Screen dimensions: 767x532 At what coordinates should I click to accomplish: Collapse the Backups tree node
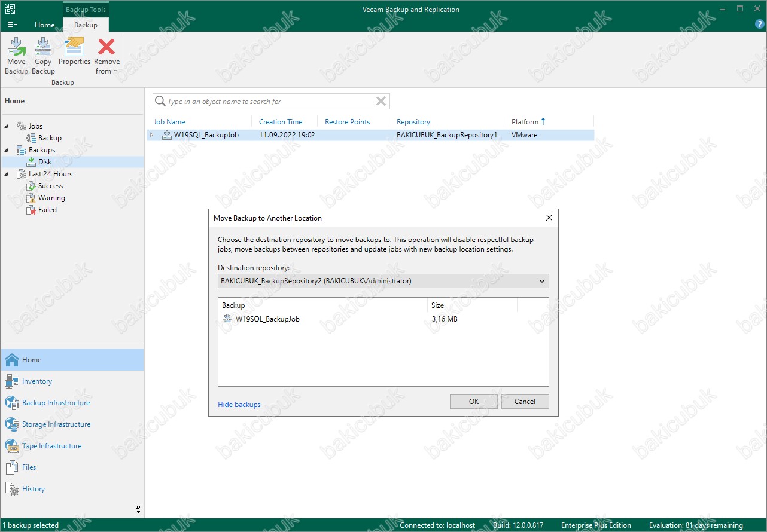click(x=7, y=150)
